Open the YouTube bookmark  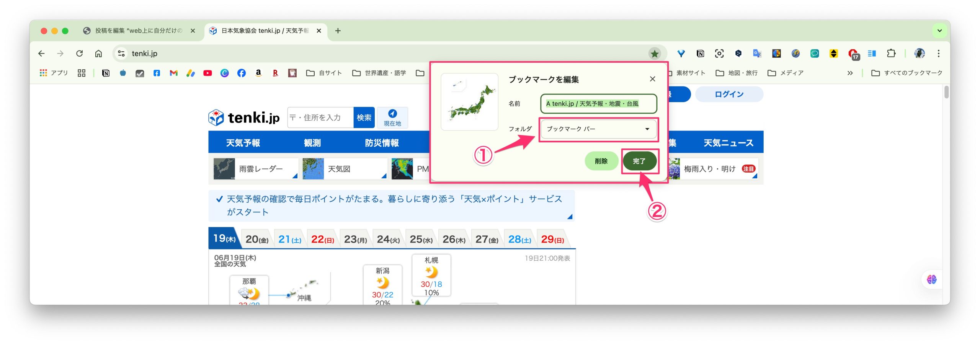pyautogui.click(x=207, y=73)
